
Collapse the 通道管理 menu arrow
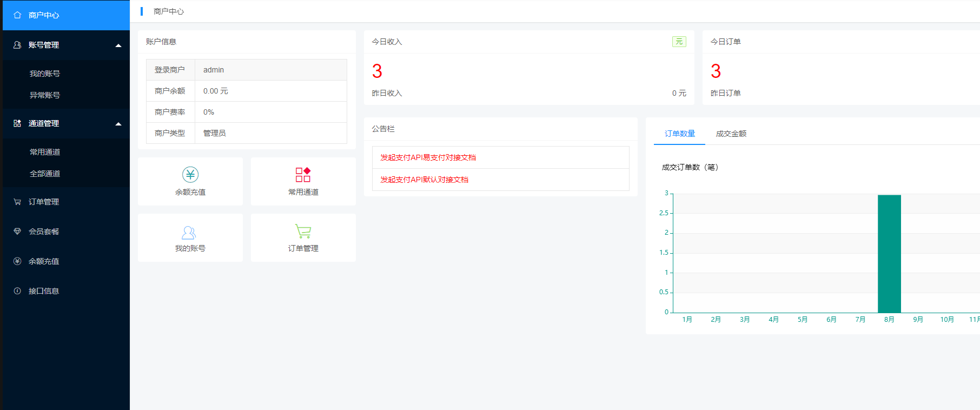pyautogui.click(x=118, y=124)
